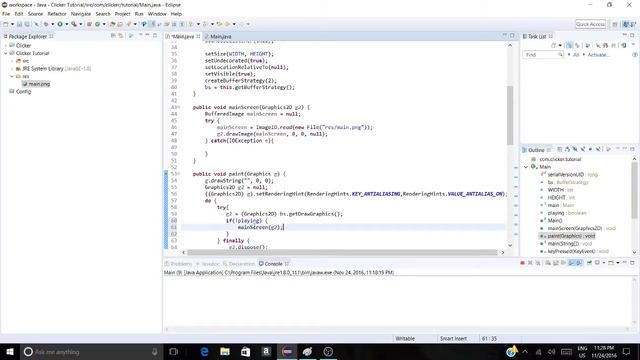Click the New Java Package toolbar icon
Viewport: 640px width, 360px height.
pos(89,24)
